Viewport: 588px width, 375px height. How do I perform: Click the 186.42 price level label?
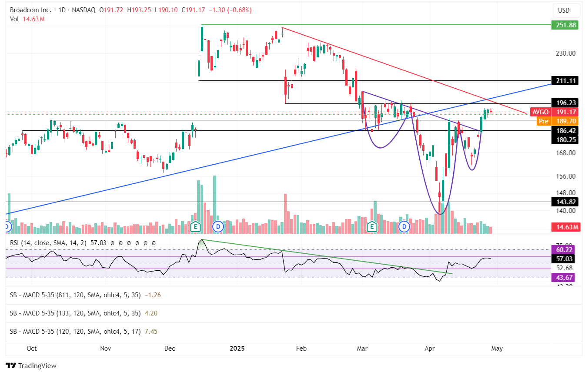tap(565, 130)
